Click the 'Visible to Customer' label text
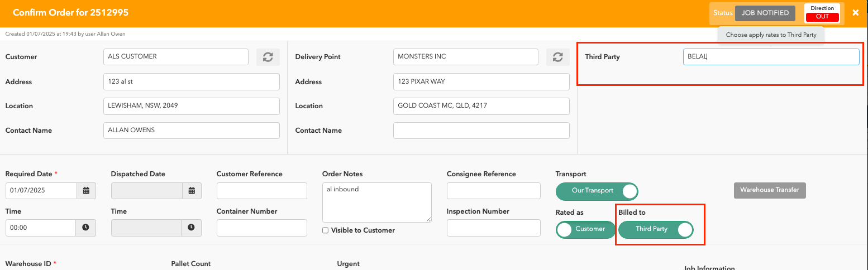 click(363, 230)
